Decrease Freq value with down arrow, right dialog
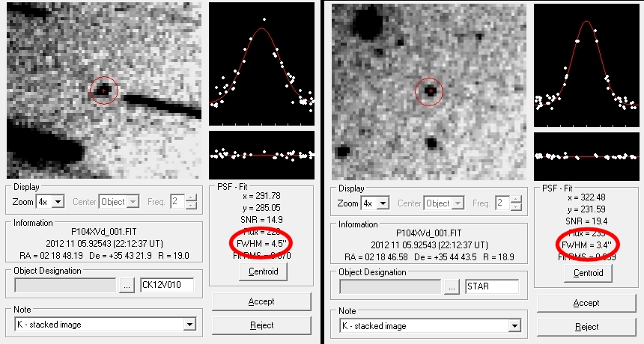644x344 pixels. click(x=517, y=206)
